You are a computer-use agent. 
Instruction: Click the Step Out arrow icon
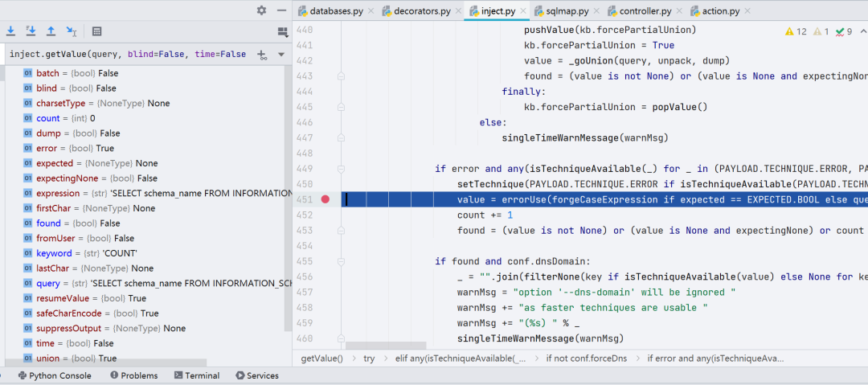[x=51, y=31]
